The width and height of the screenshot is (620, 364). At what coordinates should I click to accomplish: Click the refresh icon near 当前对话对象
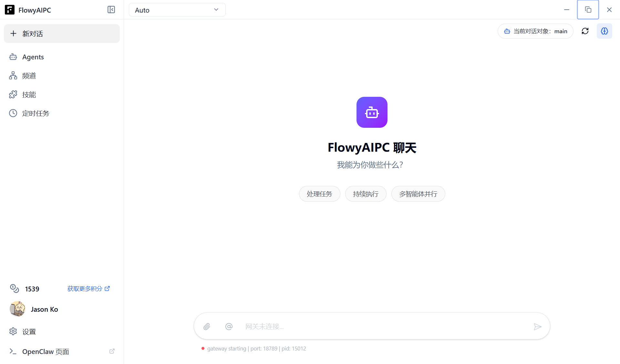coord(585,31)
